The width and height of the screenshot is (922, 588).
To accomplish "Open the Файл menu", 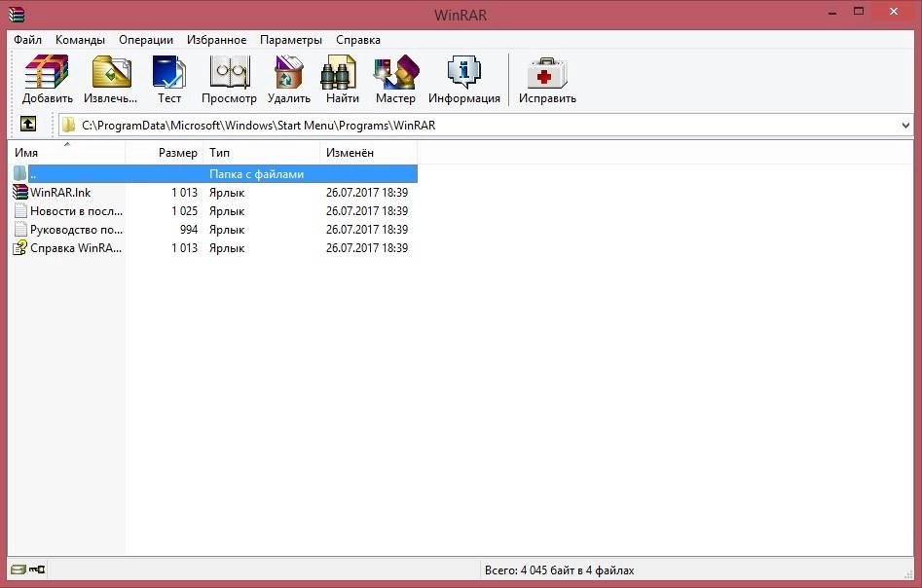I will tap(27, 40).
